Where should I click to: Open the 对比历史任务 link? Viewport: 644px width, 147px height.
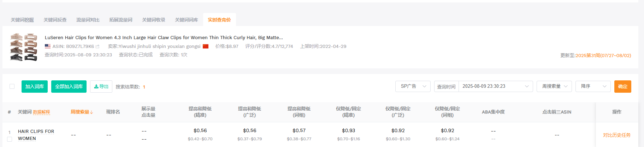pos(617,135)
